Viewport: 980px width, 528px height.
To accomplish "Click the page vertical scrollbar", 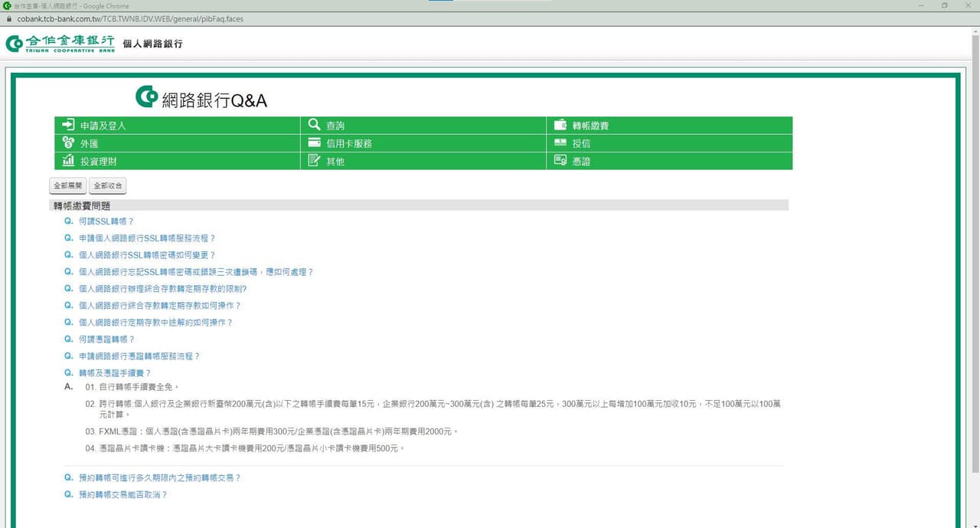I will 975,253.
